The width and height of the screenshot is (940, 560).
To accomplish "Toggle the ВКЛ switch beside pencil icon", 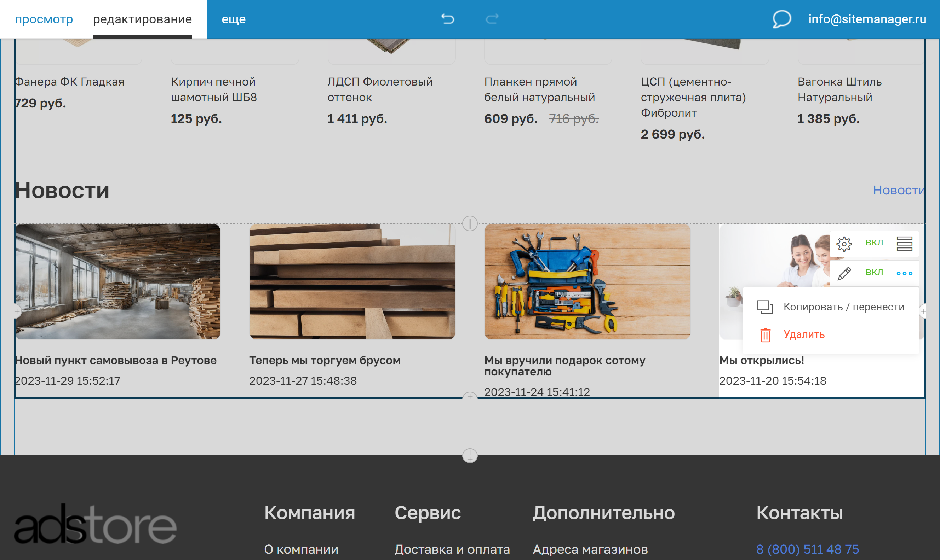I will [874, 273].
